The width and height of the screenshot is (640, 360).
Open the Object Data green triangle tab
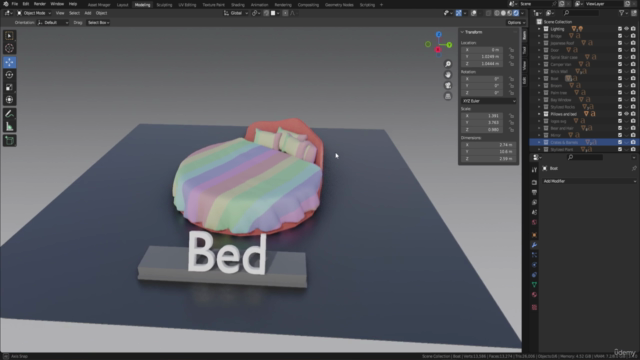[534, 284]
